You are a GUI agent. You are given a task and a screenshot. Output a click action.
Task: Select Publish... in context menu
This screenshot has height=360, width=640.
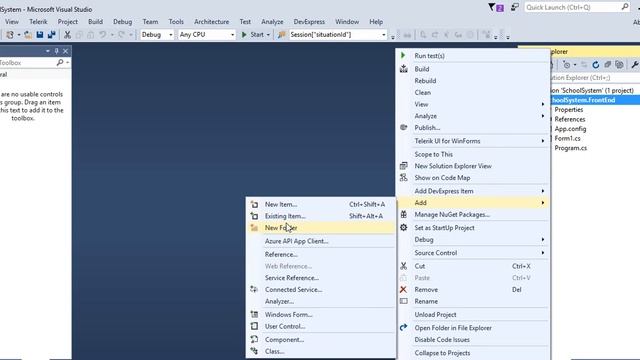[x=473, y=128]
